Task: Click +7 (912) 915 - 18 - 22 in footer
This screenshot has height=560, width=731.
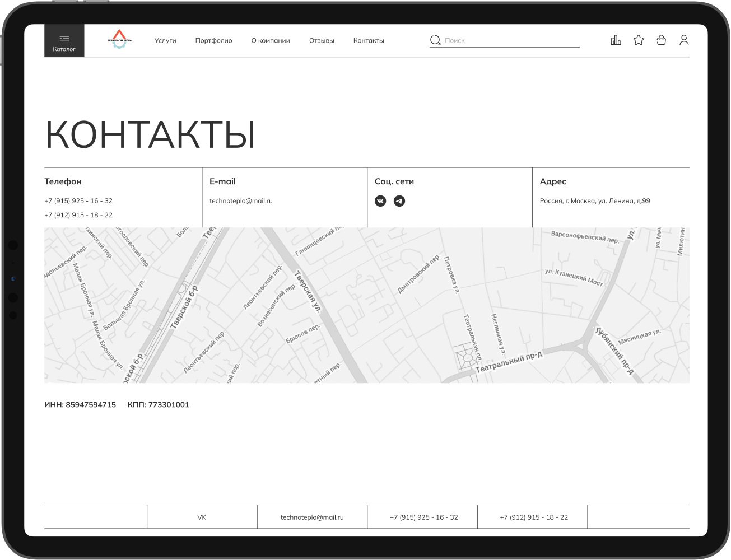Action: tap(534, 517)
